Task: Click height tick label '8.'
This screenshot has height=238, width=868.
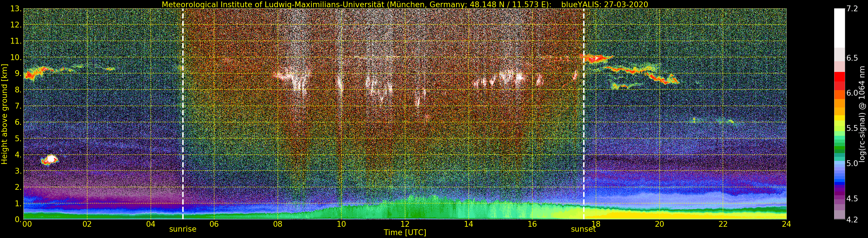Action: 18,90
